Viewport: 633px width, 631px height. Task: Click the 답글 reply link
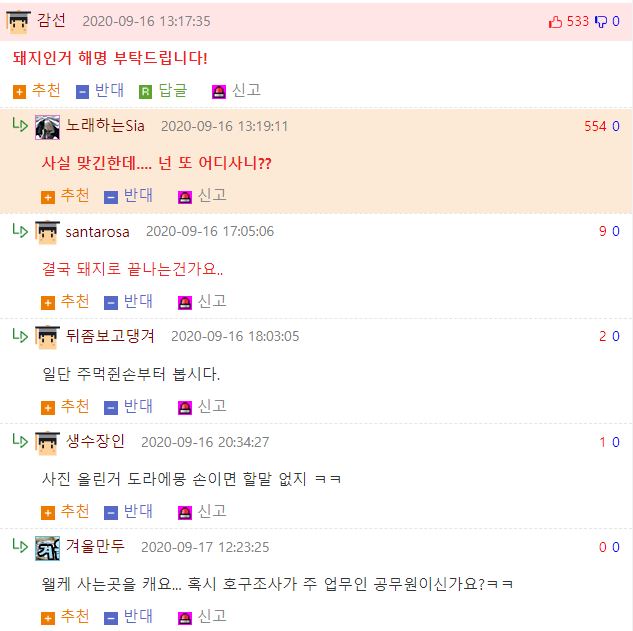coord(173,90)
